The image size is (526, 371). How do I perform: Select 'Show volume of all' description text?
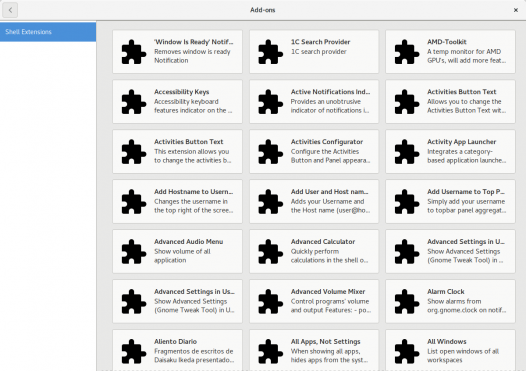point(182,256)
